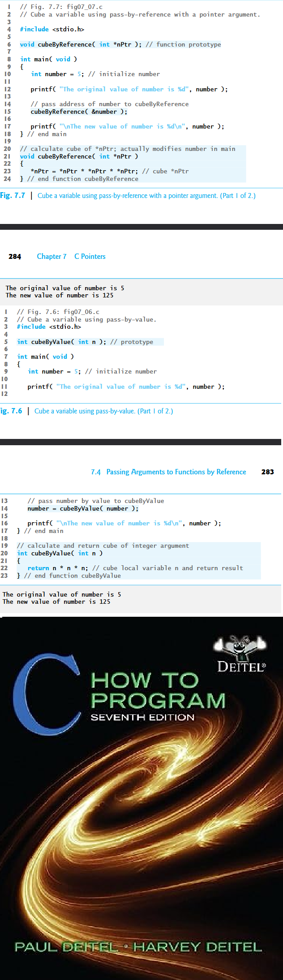283x980 pixels.
Task: Click '} // end function cubeByReference'
Action: point(79,179)
